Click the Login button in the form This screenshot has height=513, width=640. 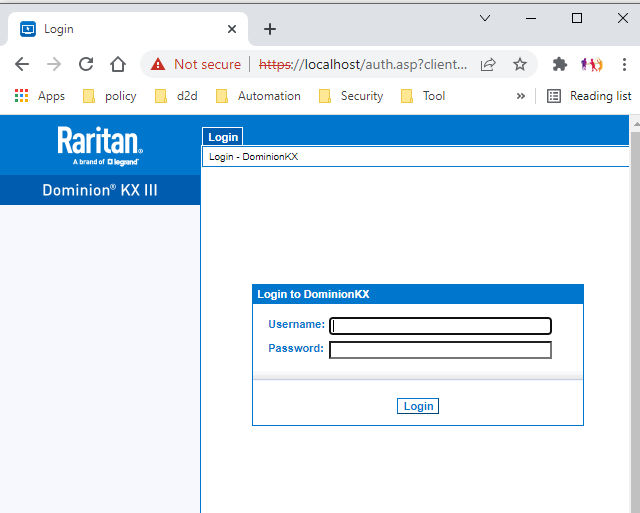coord(418,406)
